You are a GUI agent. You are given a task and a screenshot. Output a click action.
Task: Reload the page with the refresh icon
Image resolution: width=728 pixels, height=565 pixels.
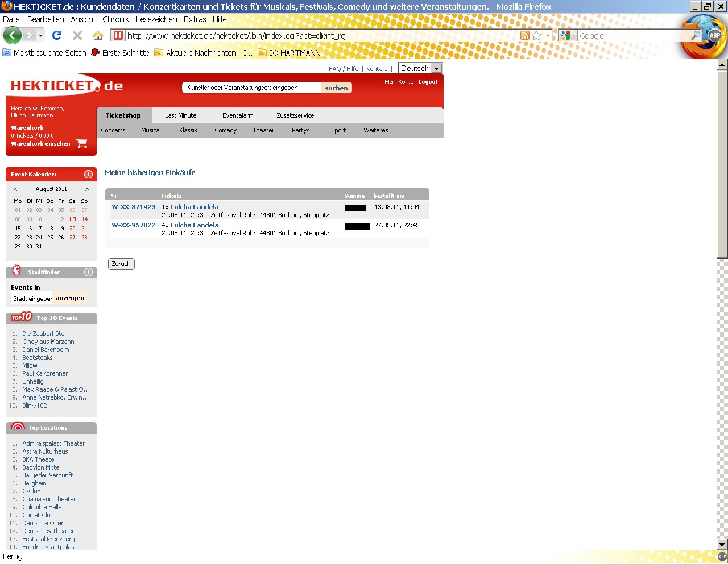[57, 35]
